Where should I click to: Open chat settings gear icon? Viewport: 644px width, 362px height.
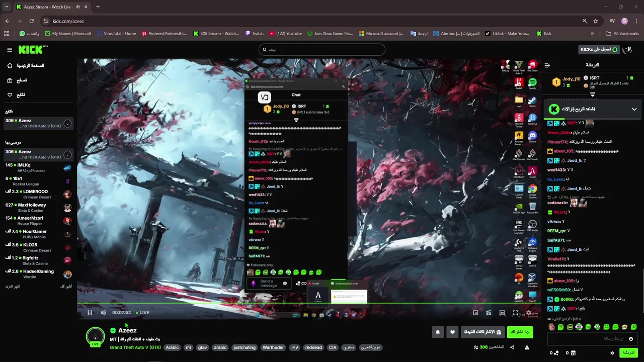click(x=612, y=353)
